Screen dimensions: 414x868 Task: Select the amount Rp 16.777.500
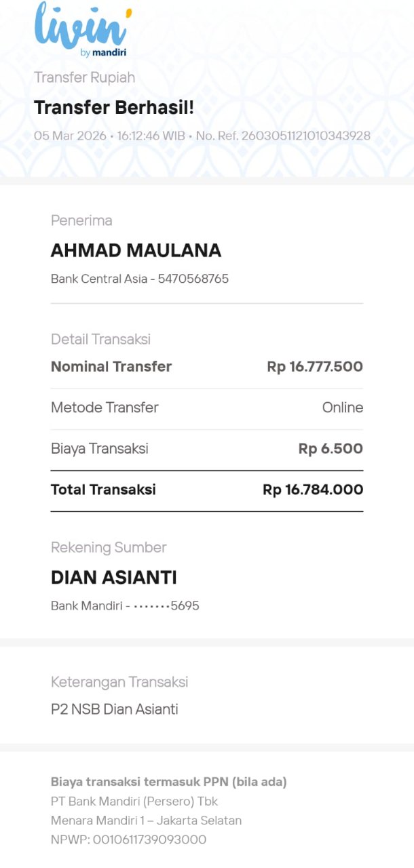[315, 367]
